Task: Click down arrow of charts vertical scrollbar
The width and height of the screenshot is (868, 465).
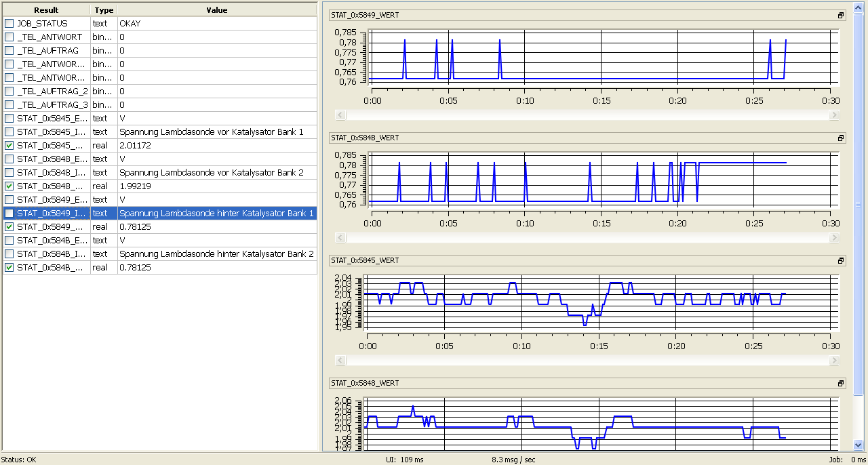Action: (x=858, y=445)
